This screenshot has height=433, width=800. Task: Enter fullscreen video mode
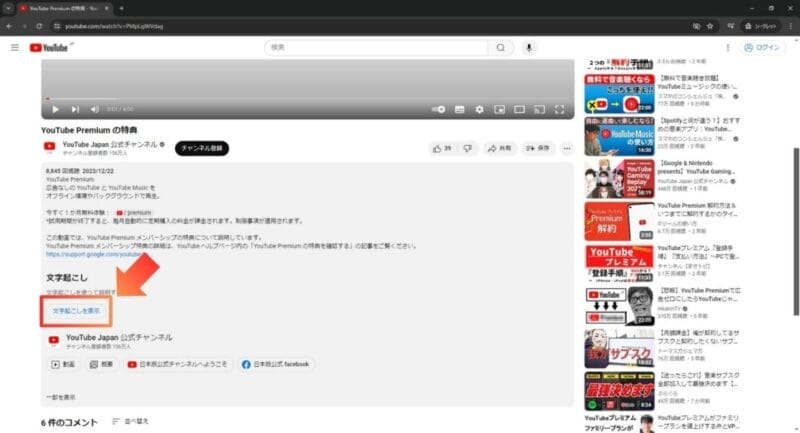pos(561,109)
